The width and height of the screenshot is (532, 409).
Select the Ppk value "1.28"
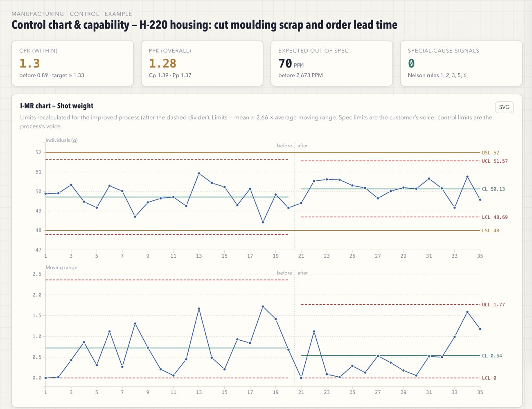(162, 63)
